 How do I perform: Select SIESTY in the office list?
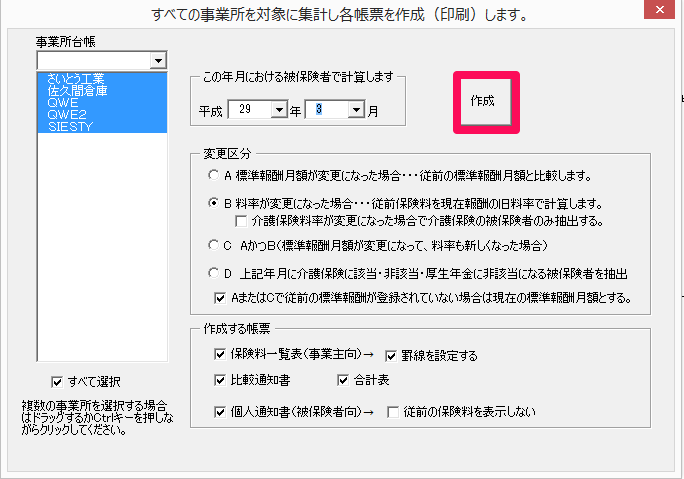pyautogui.click(x=102, y=127)
